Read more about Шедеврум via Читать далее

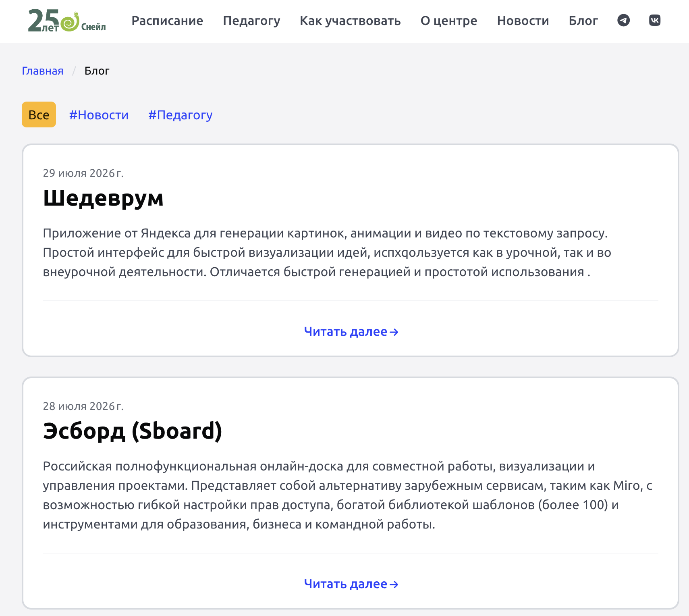tap(351, 331)
